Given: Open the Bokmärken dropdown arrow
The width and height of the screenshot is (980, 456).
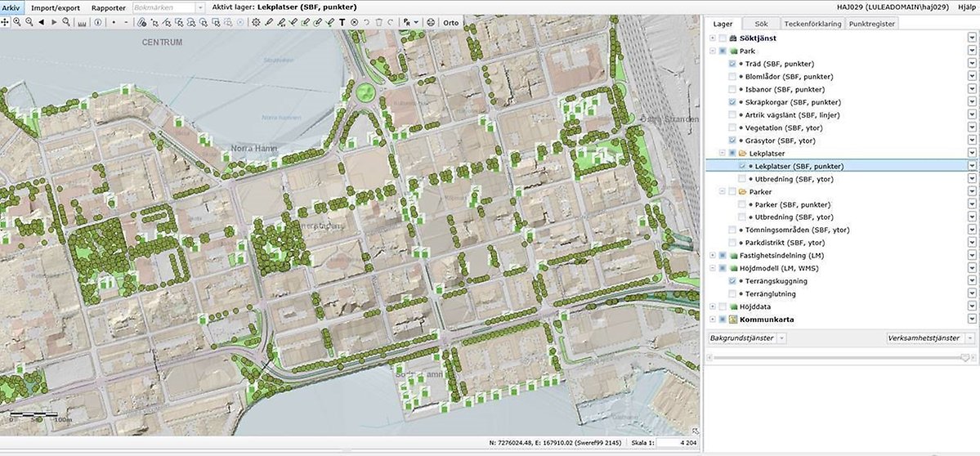Looking at the screenshot, I should [200, 7].
